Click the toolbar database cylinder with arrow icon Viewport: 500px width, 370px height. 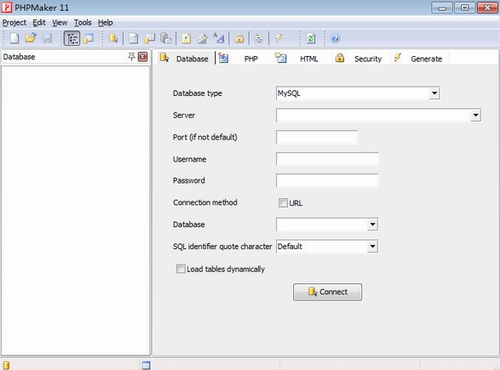click(113, 38)
